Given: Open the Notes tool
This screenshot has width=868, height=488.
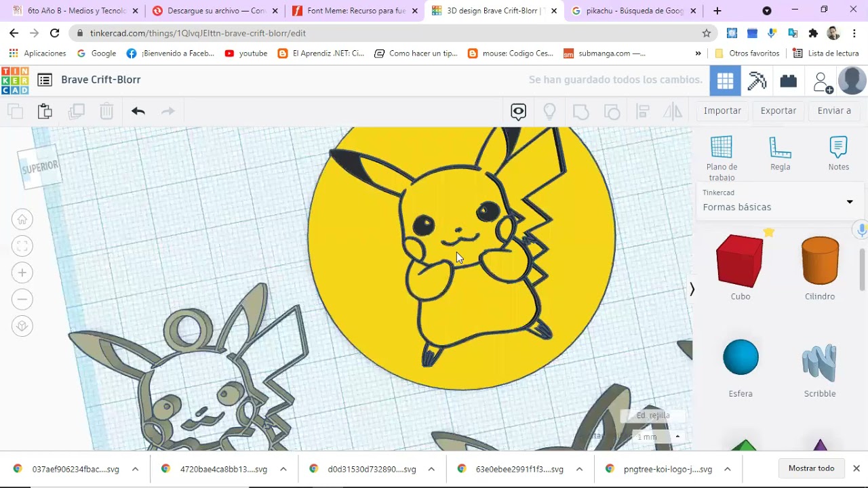Looking at the screenshot, I should [839, 153].
